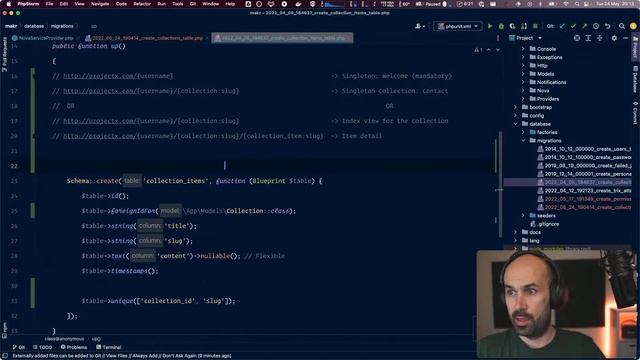Open the user account dropdown in toolbar
The image size is (640, 360).
[x=420, y=26]
